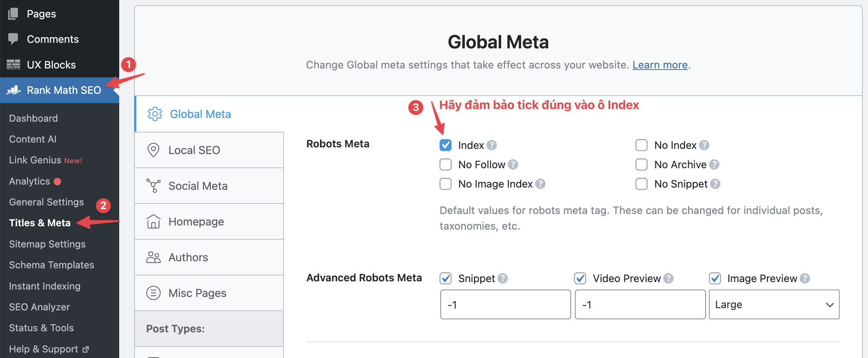Tick the No Snippet checkbox
Viewport: 868px width, 358px height.
tap(641, 184)
